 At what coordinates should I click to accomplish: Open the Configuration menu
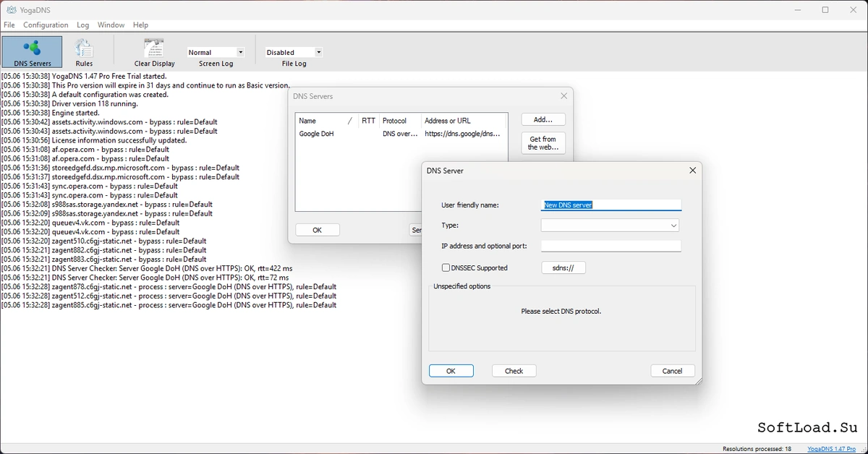pos(46,25)
